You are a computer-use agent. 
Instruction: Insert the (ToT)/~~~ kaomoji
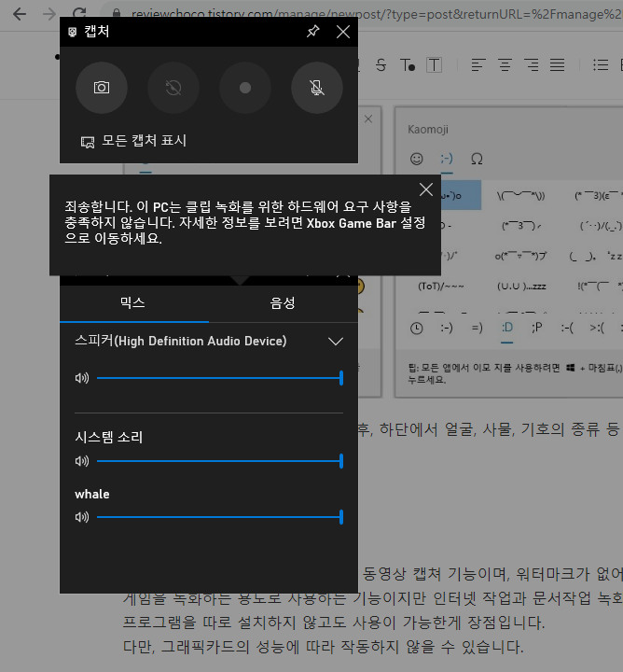(x=441, y=287)
